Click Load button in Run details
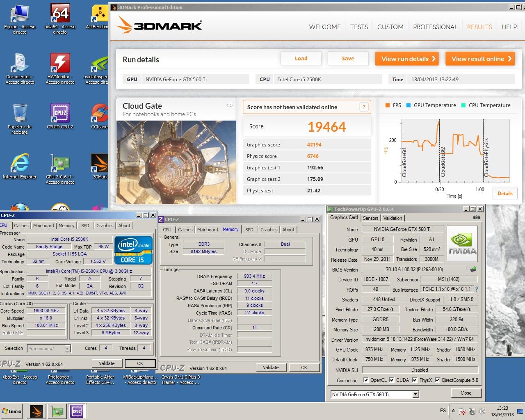Viewport: 525px width, 420px height. pyautogui.click(x=301, y=59)
